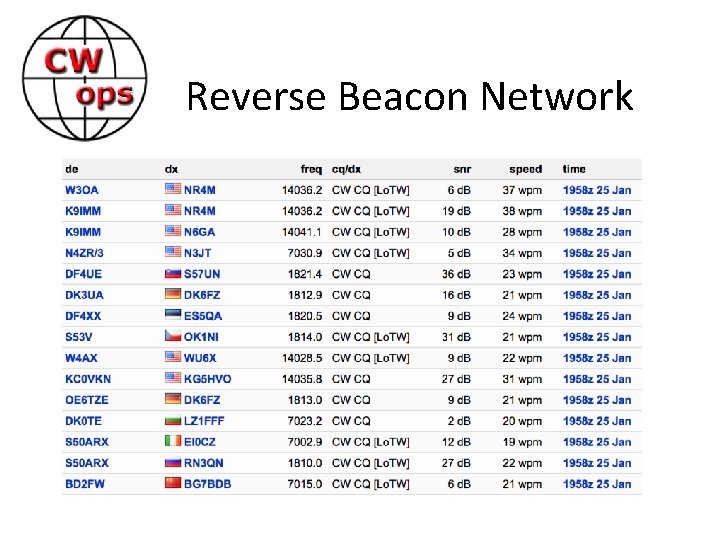Open spotter KC0VKN link
This screenshot has height=540, width=720.
click(88, 379)
